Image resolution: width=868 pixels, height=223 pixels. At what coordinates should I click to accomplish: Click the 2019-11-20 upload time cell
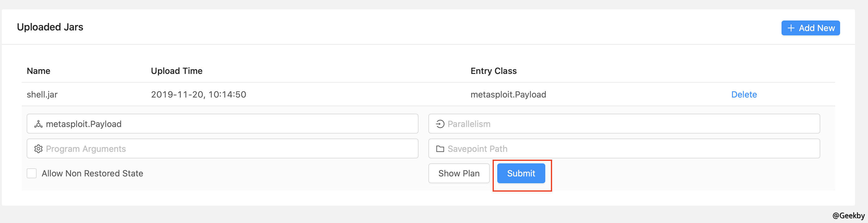click(x=198, y=94)
